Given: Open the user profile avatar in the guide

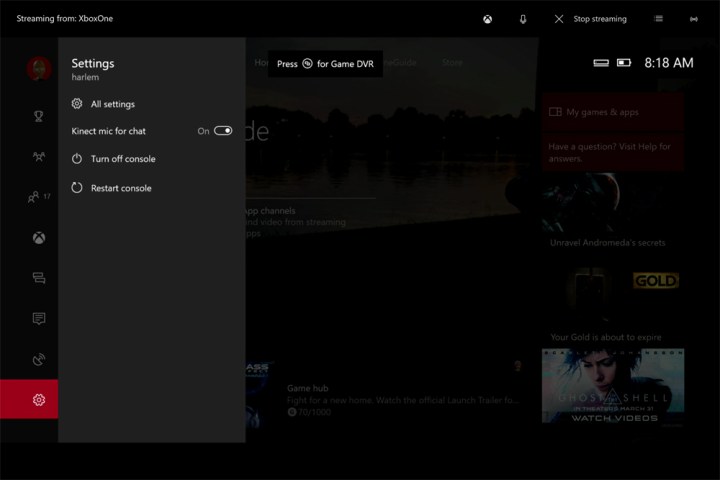Looking at the screenshot, I should pyautogui.click(x=39, y=69).
